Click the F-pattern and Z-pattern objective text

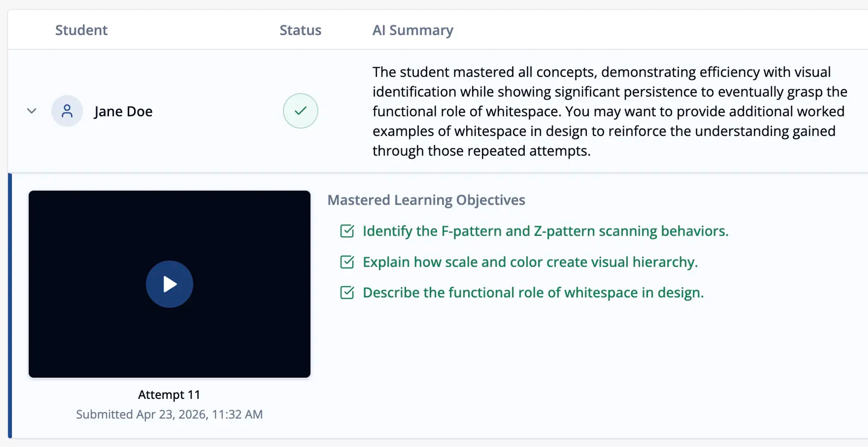(545, 231)
